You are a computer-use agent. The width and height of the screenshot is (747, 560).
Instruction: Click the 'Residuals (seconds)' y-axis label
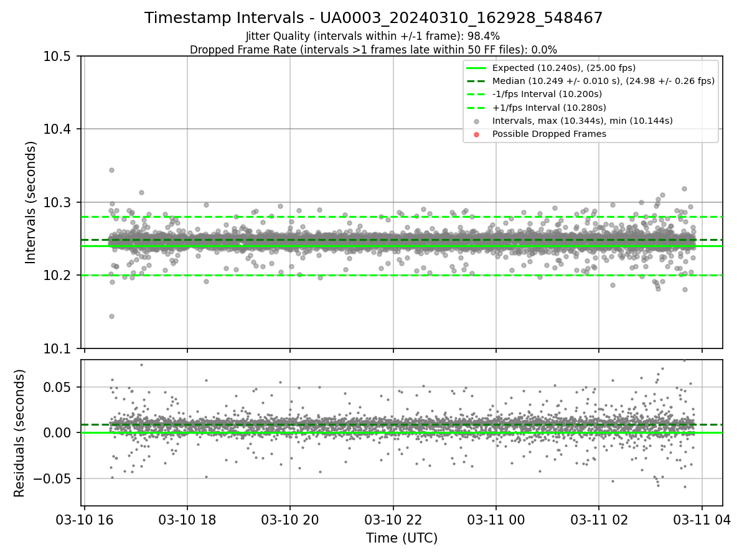19,433
